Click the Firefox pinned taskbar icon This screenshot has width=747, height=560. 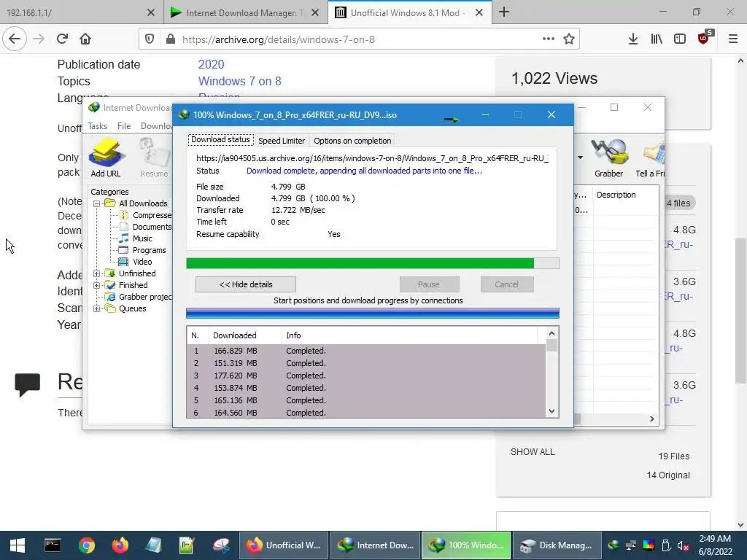[120, 545]
